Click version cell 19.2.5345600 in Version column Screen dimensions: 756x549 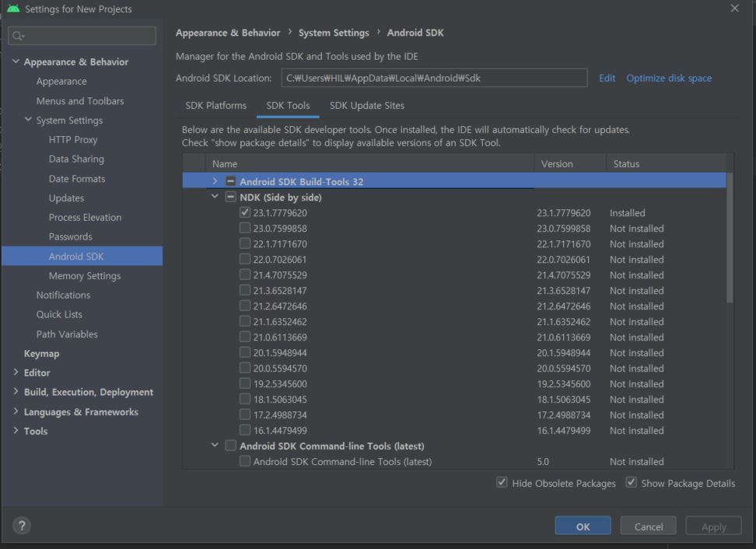pyautogui.click(x=564, y=384)
